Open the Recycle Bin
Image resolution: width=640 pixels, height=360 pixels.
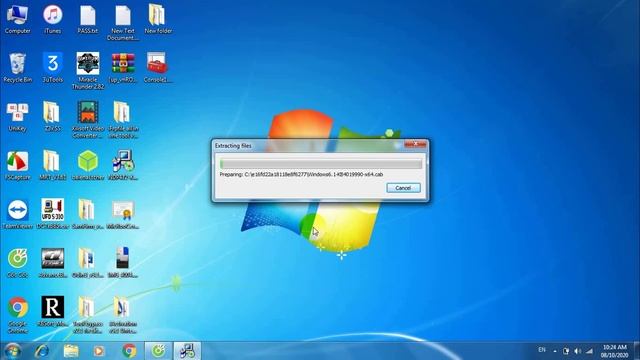point(17,68)
